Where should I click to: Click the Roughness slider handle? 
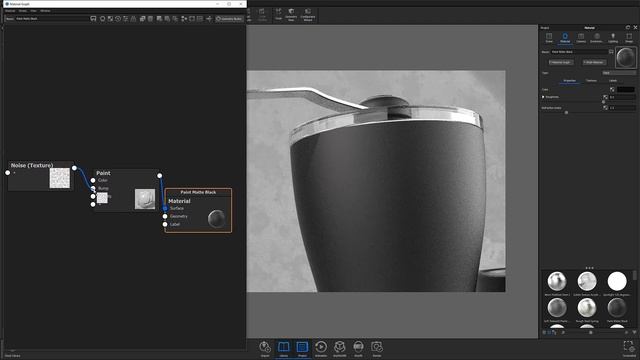pyautogui.click(x=604, y=102)
